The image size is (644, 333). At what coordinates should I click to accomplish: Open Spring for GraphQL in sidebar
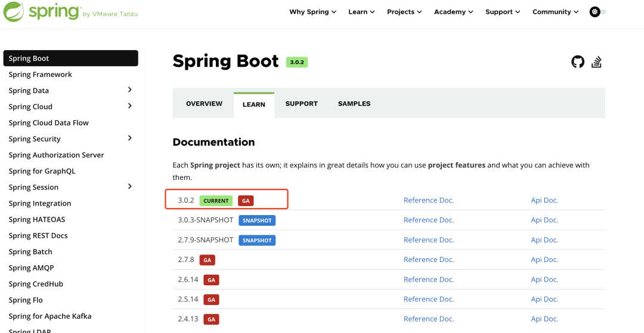click(42, 171)
